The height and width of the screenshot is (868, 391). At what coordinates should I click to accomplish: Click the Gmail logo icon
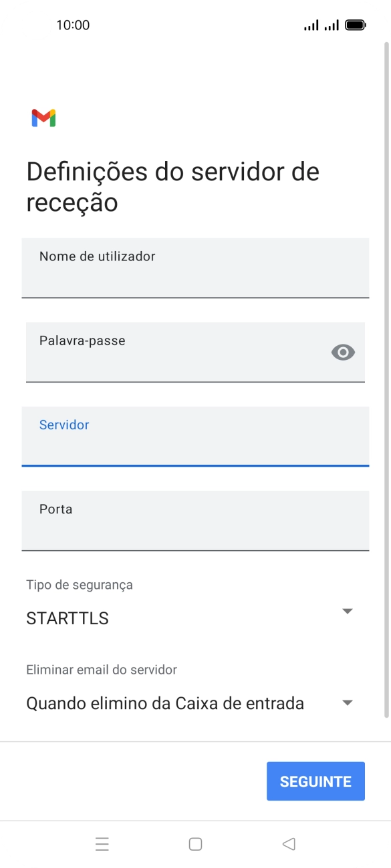pos(43,118)
